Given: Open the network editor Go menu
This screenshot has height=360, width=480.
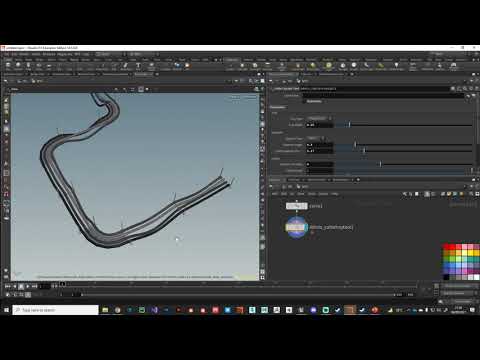Looking at the screenshot, I should (292, 194).
